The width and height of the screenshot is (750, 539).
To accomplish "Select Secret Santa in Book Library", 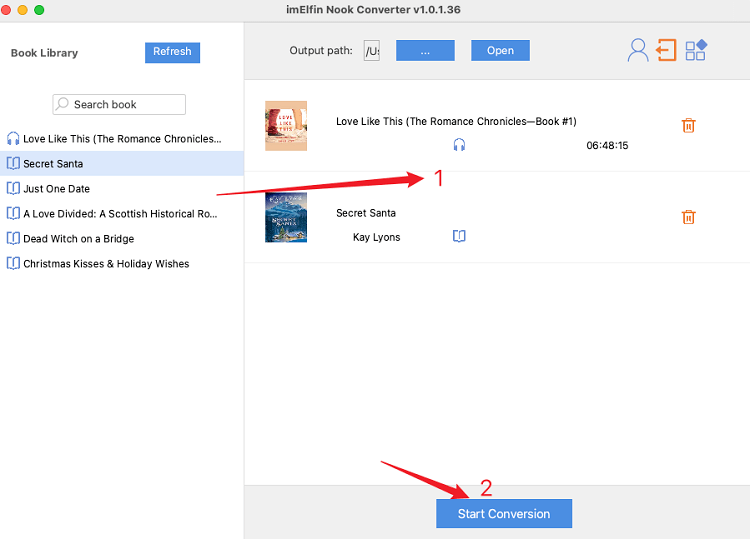I will [x=122, y=164].
